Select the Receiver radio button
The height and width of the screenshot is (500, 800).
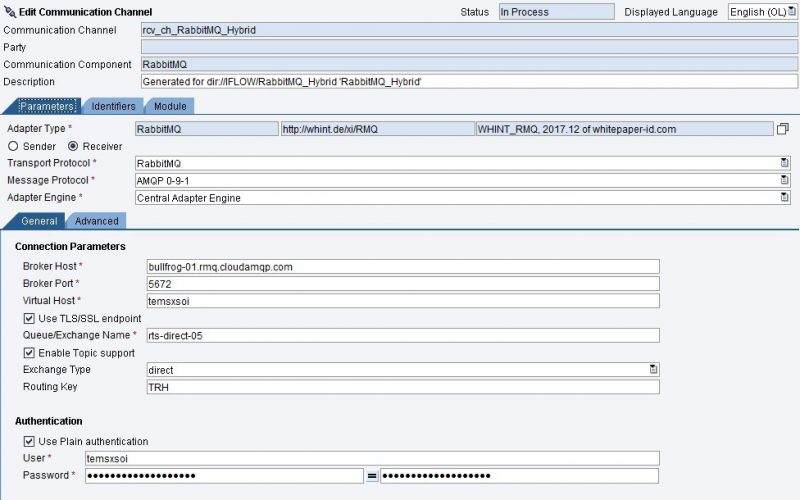tap(73, 146)
